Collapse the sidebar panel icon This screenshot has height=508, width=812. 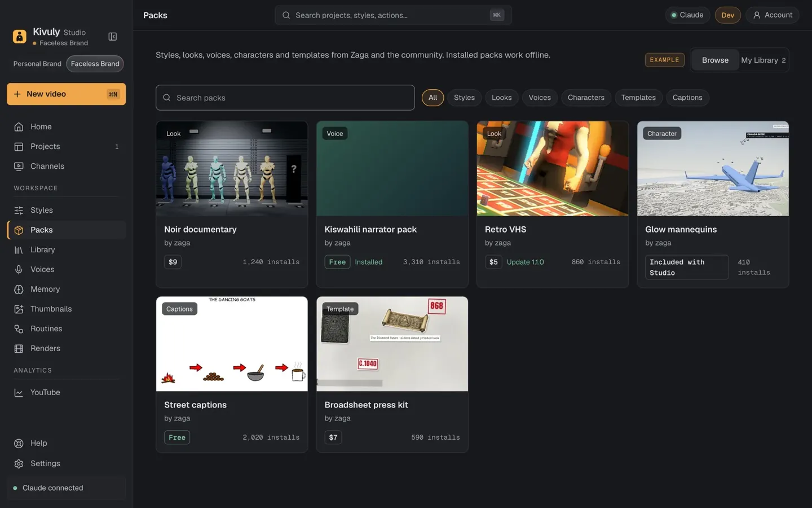tap(113, 37)
